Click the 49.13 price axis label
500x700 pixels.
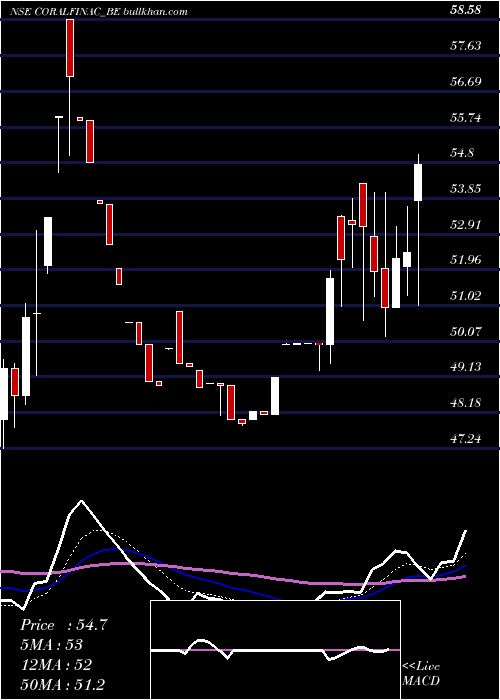[466, 367]
